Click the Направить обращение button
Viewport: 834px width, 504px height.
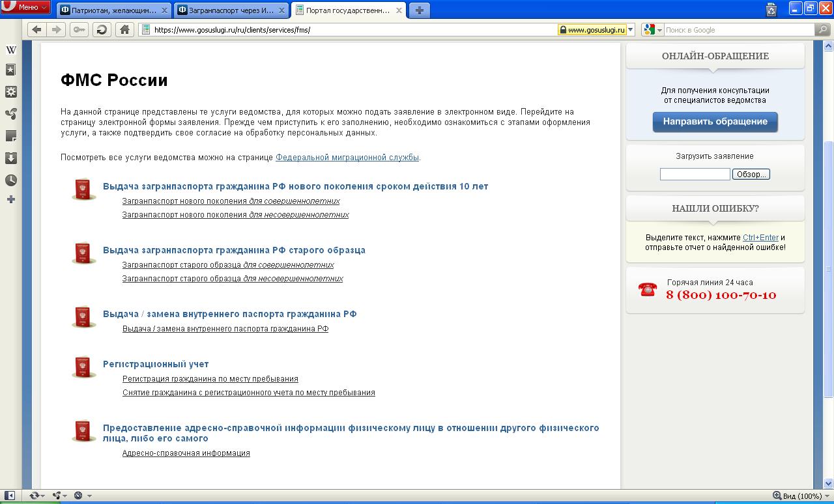(715, 122)
